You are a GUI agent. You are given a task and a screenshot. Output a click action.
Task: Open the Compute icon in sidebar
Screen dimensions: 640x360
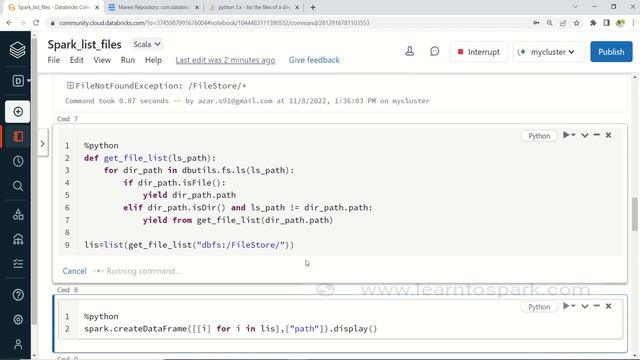[x=18, y=239]
